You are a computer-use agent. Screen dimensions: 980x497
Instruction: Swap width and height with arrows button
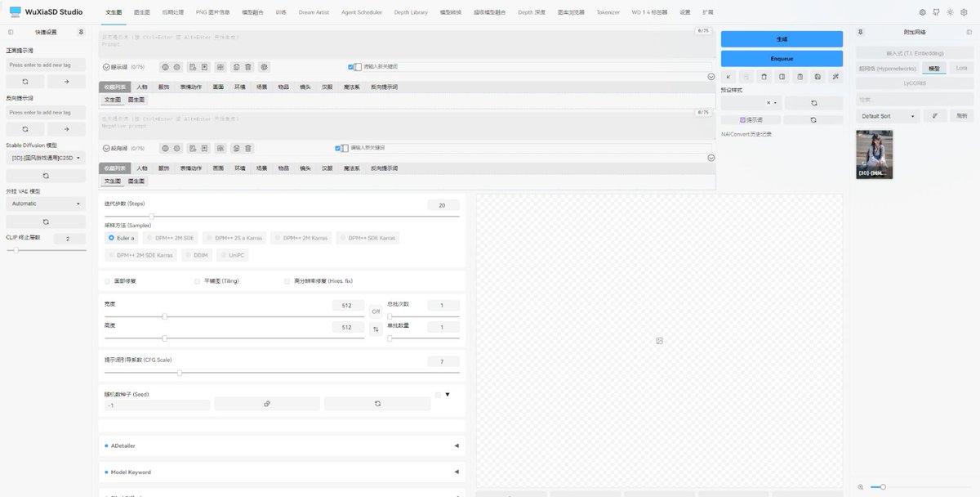coord(376,329)
